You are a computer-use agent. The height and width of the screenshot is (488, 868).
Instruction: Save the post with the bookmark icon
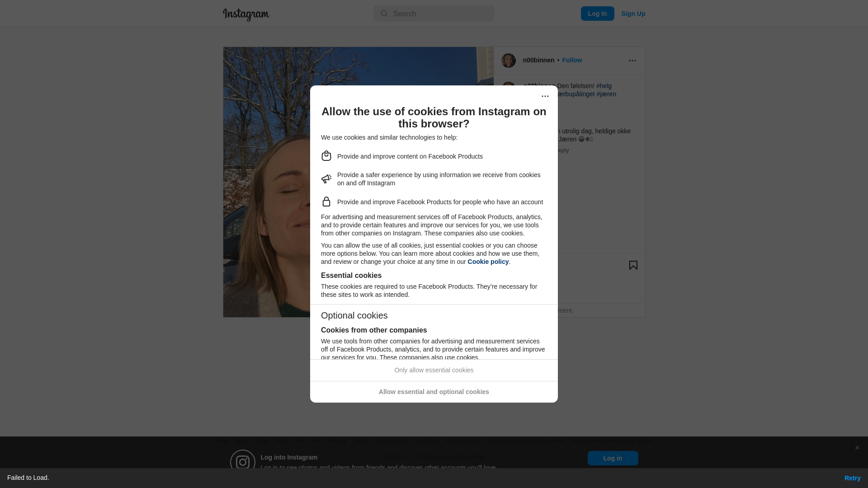click(x=633, y=265)
